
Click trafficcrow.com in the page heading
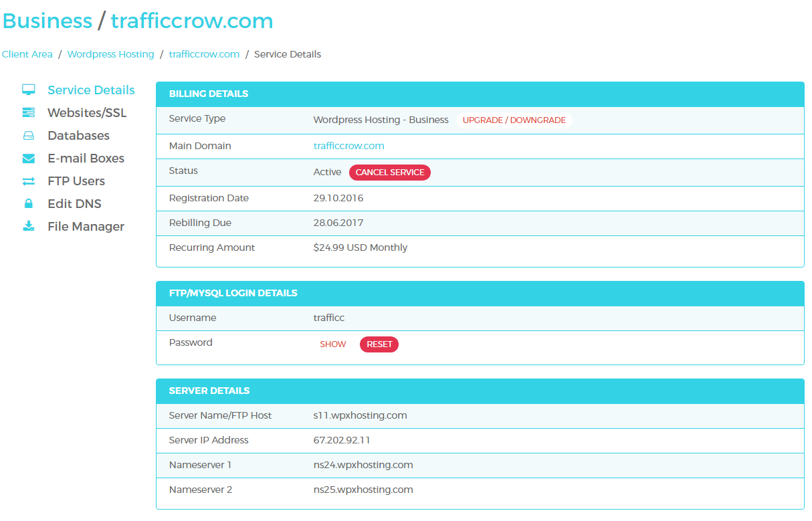coord(192,21)
